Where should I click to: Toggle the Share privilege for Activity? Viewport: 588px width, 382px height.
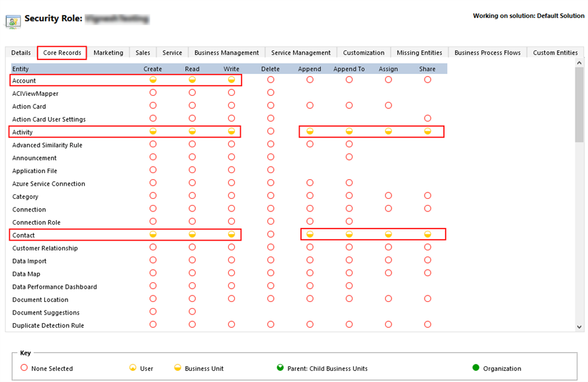427,131
